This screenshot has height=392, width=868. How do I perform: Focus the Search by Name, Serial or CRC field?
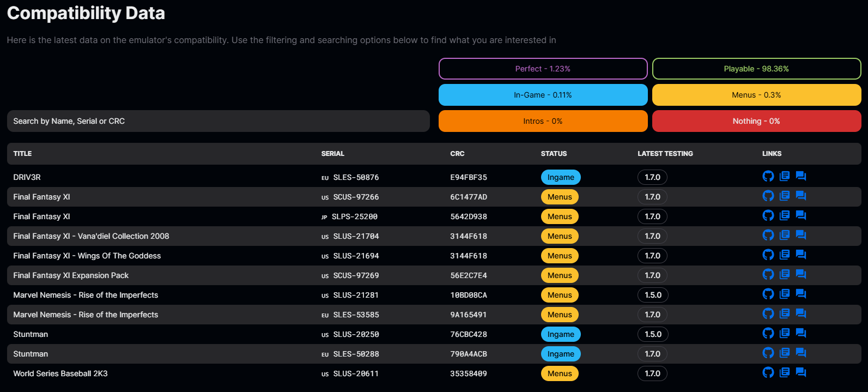point(218,121)
